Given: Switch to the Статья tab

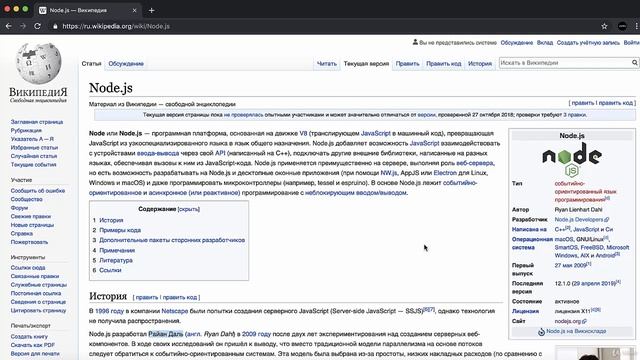Looking at the screenshot, I should [91, 64].
